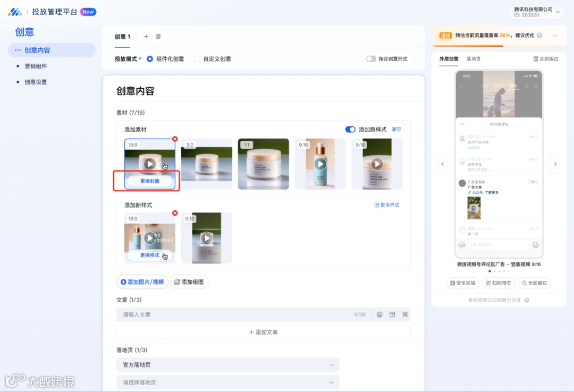Image resolution: width=574 pixels, height=392 pixels.
Task: Click 添加组图 button
Action: (x=189, y=282)
